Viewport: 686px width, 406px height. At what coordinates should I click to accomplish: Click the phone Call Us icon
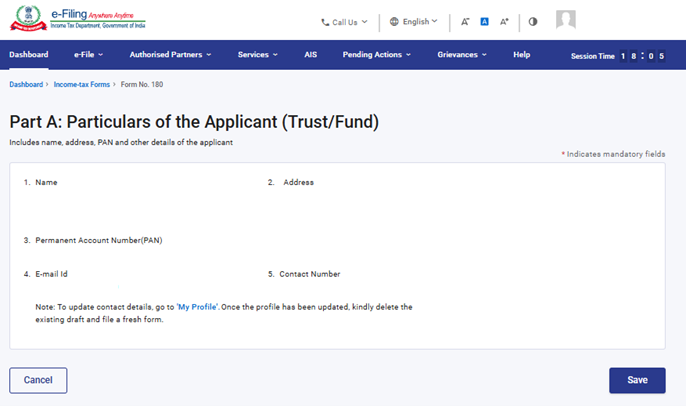(x=325, y=21)
